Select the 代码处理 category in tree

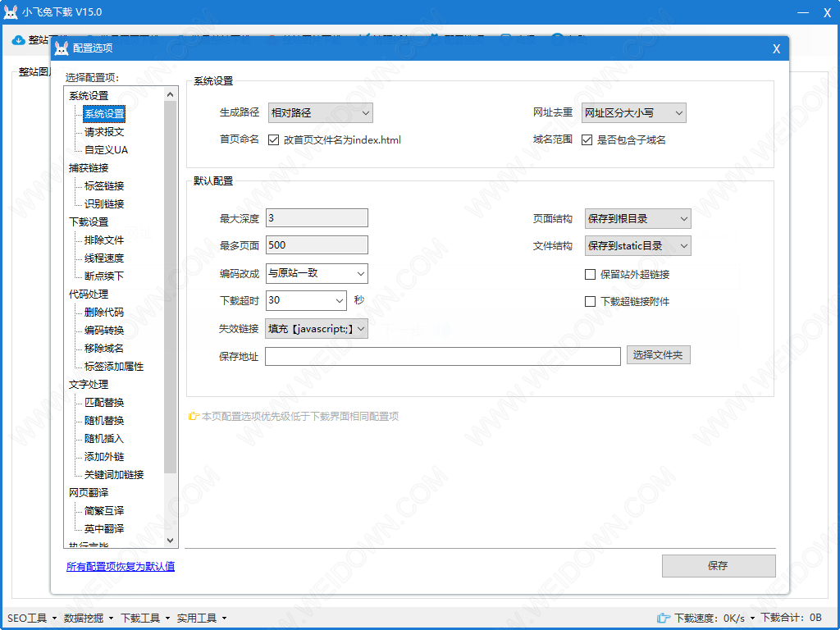[x=89, y=294]
